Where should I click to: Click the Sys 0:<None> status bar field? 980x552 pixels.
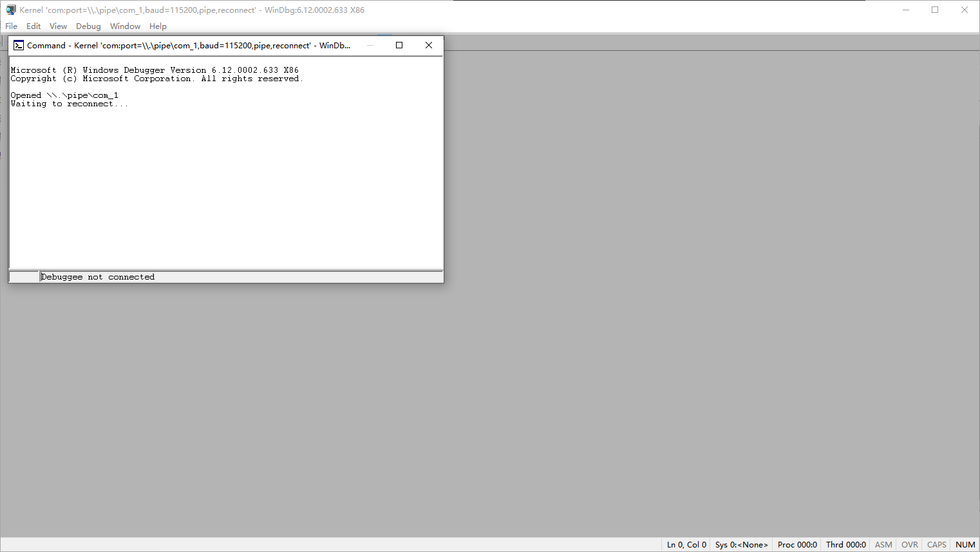coord(740,544)
